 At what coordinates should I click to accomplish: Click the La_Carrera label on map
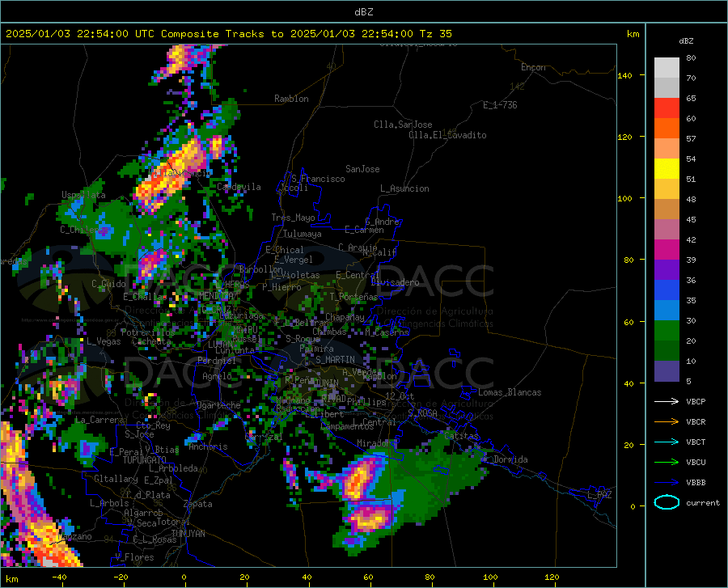[x=99, y=420]
